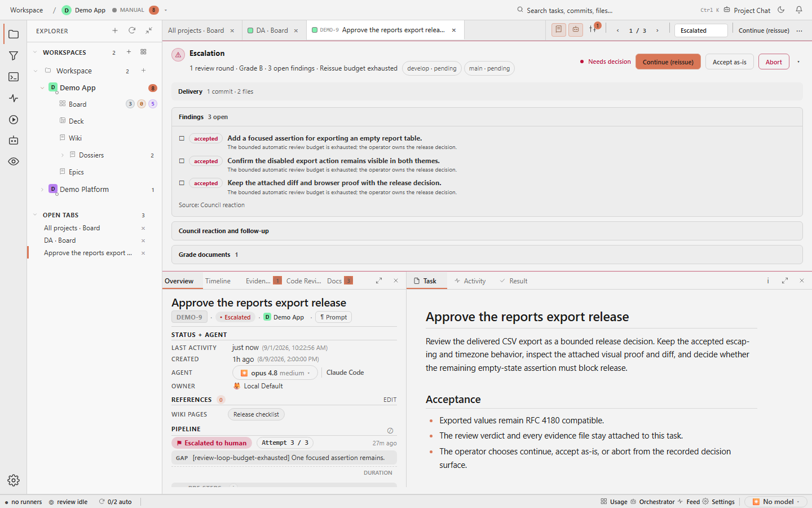Check the empty report table finding checkbox

(182, 138)
